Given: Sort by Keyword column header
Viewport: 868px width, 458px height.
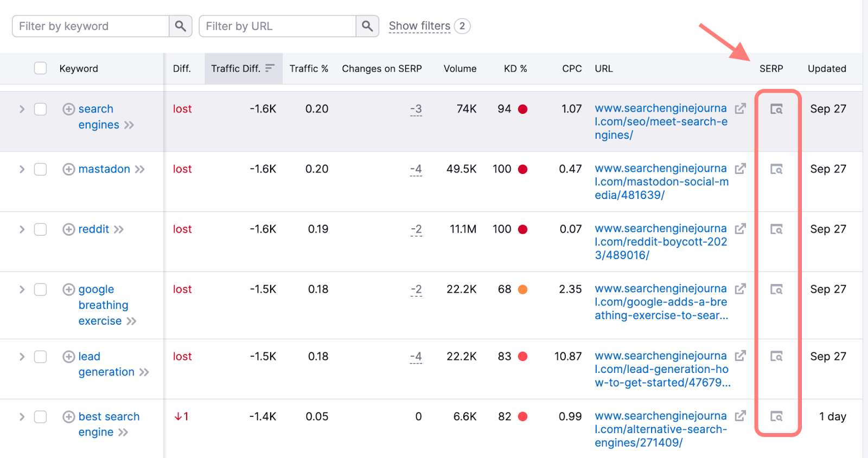Looking at the screenshot, I should (x=79, y=69).
